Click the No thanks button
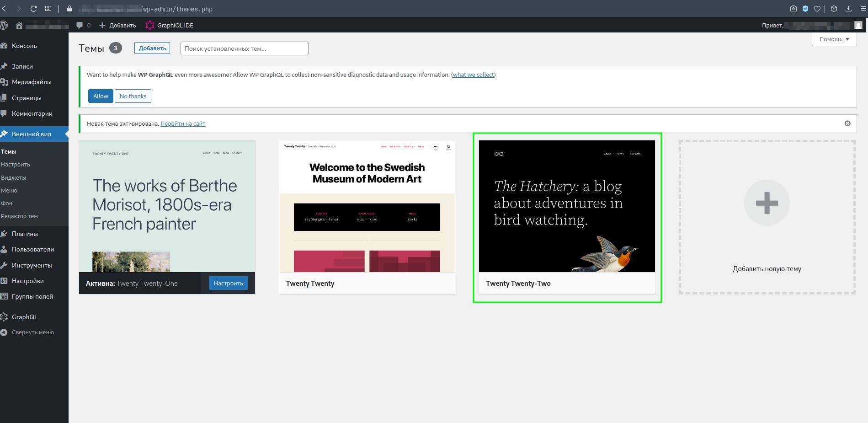Viewport: 868px width, 423px height. click(133, 96)
